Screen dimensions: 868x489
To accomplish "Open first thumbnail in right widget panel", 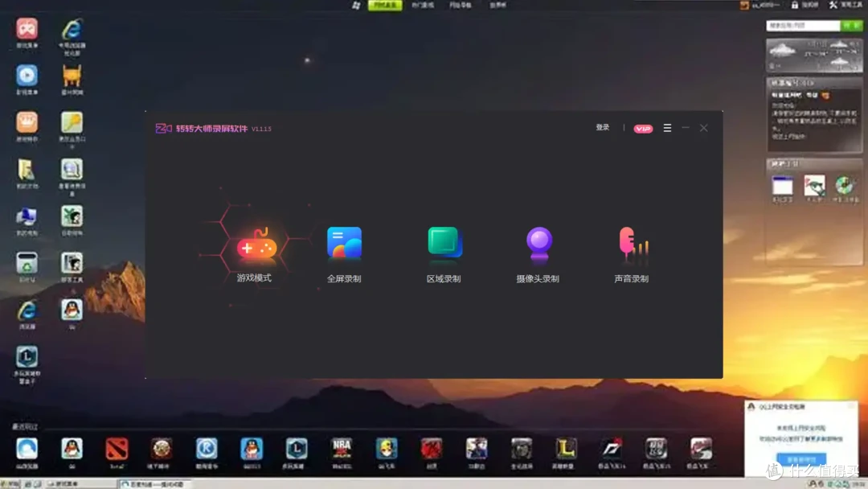I will 782,186.
